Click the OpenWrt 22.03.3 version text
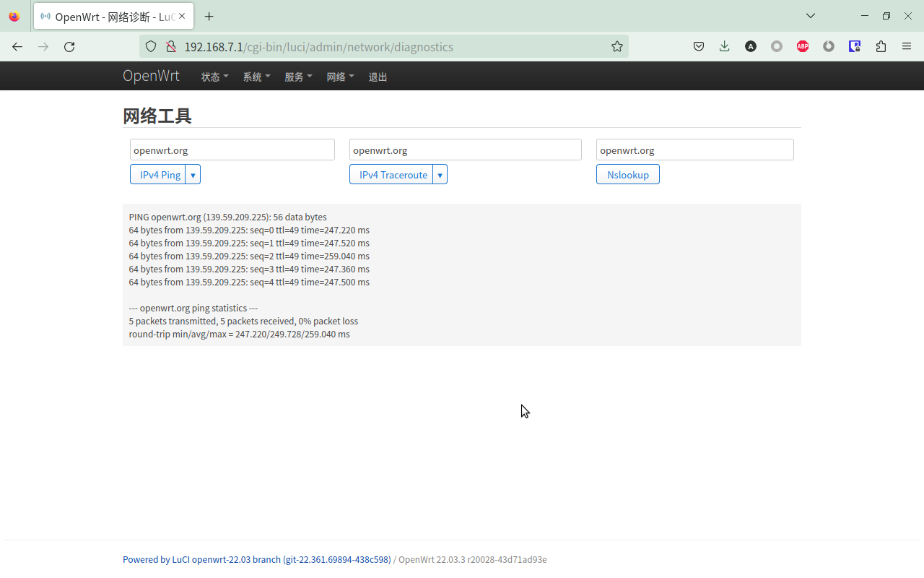This screenshot has width=924, height=578. tap(472, 559)
